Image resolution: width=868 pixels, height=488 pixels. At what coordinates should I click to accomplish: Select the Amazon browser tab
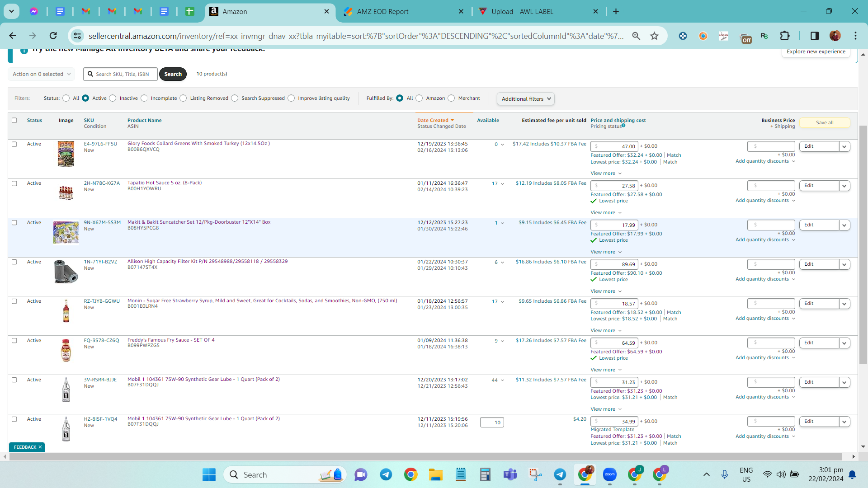(x=270, y=12)
